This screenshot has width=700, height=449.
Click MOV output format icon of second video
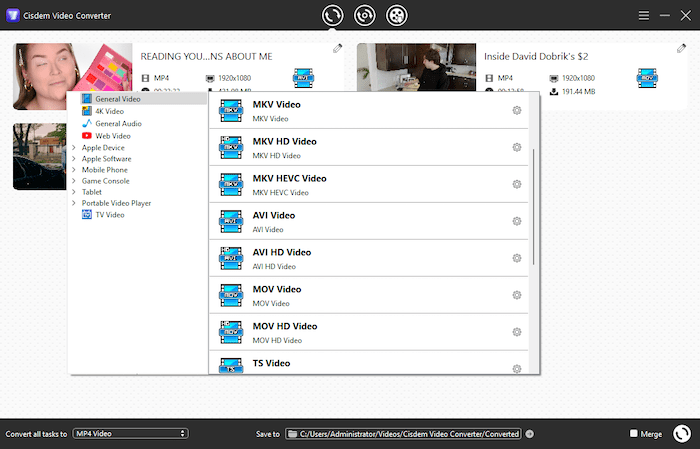click(647, 78)
